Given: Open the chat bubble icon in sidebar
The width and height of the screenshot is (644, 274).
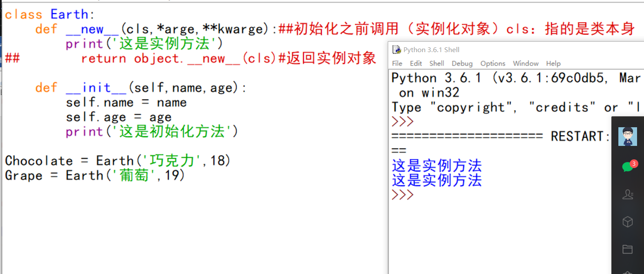Looking at the screenshot, I should pyautogui.click(x=627, y=167).
